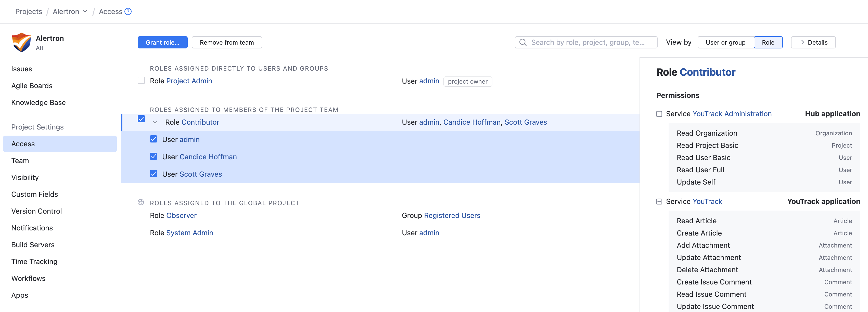Collapse the YouTrack Administration service section
This screenshot has height=312, width=868.
coord(659,114)
